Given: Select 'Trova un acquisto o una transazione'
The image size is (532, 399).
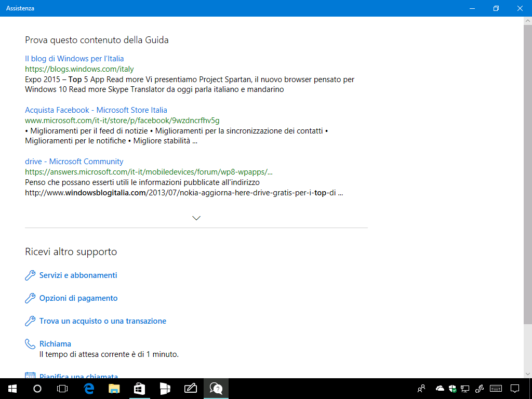Looking at the screenshot, I should click(x=103, y=321).
